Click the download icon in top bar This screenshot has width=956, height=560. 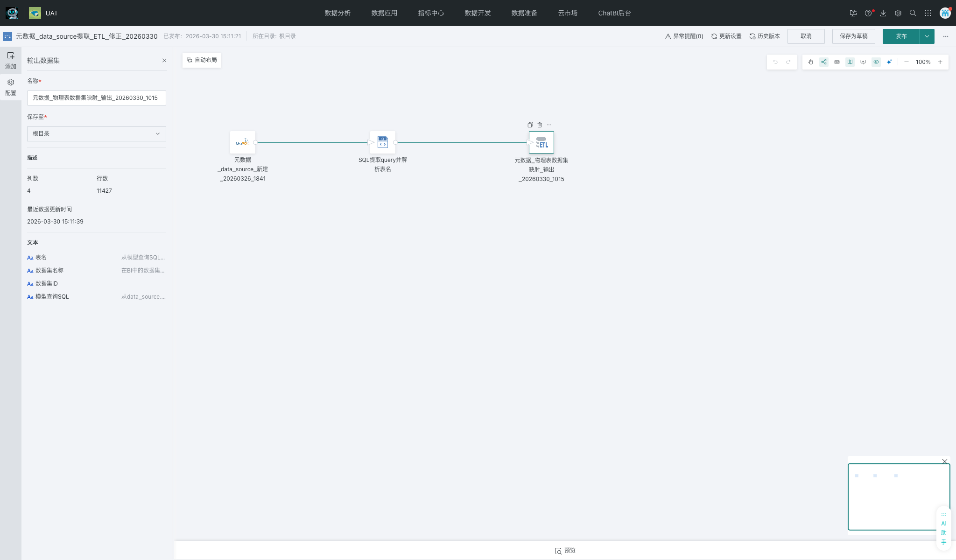(883, 13)
